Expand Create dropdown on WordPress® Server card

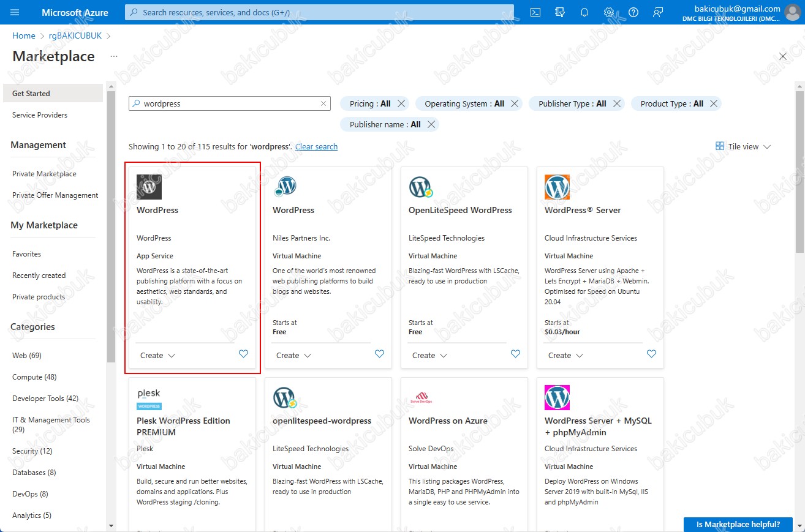[x=566, y=355]
